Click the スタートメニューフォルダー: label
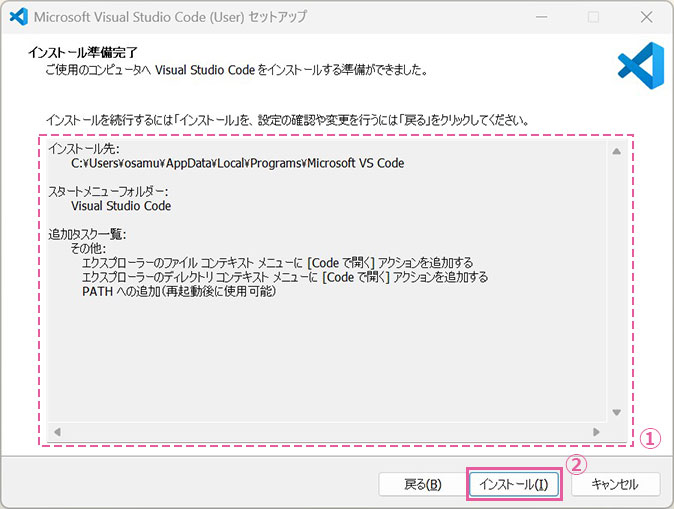 108,192
